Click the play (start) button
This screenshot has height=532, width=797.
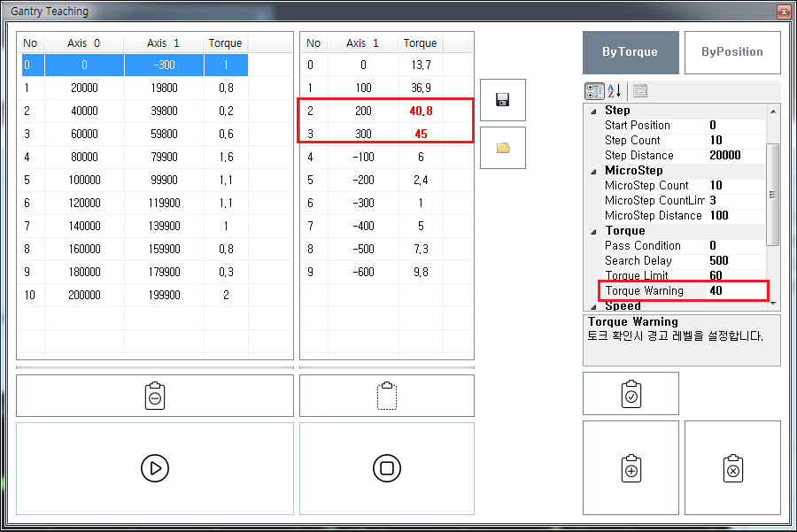pos(154,468)
